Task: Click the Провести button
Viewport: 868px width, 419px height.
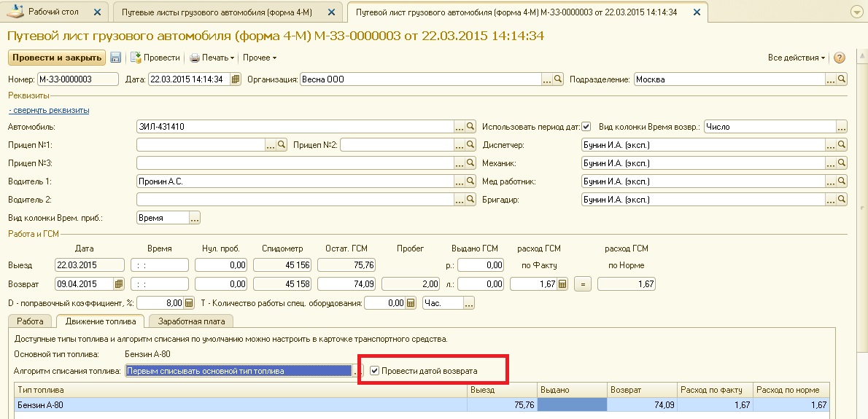Action: 155,58
